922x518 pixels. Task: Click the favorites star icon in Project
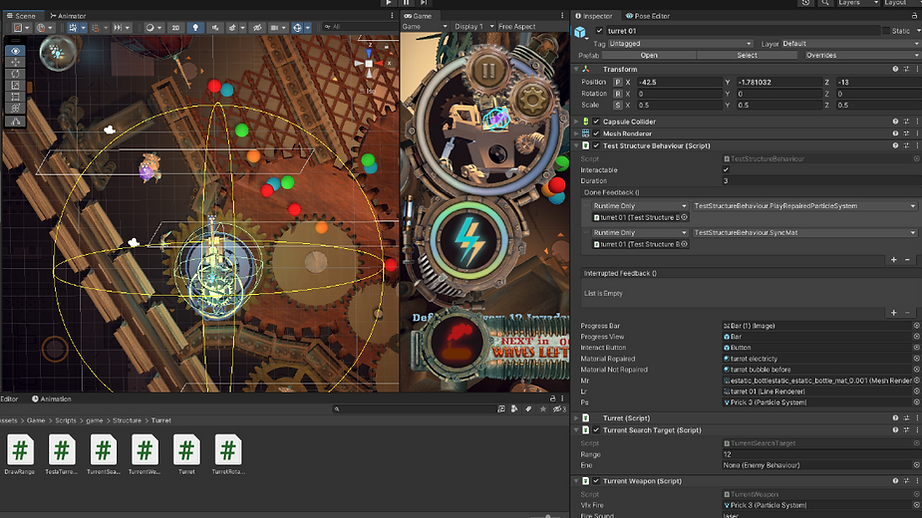(x=542, y=409)
